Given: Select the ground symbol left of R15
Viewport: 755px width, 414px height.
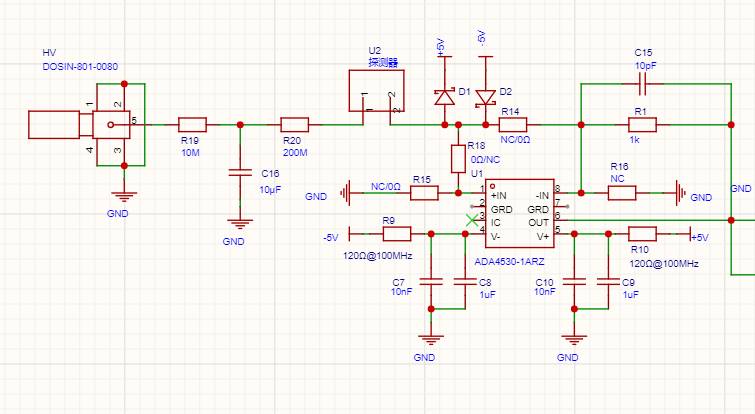Looking at the screenshot, I should point(345,193).
